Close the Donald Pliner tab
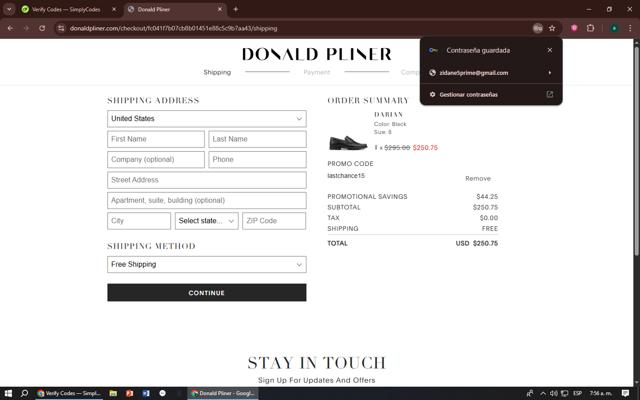640x400 pixels. coord(220,9)
